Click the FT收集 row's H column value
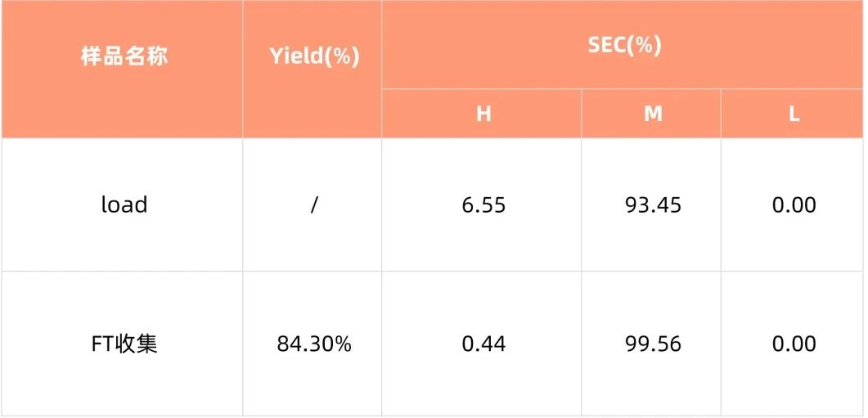This screenshot has width=868, height=418. (x=483, y=344)
